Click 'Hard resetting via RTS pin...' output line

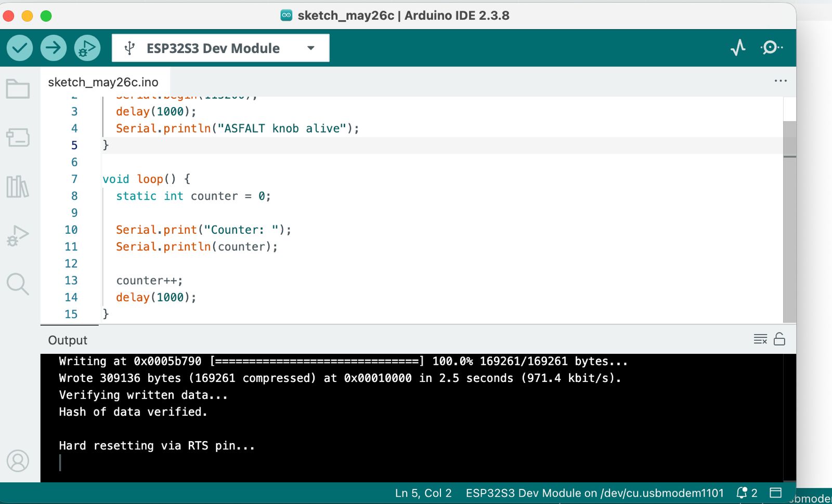click(157, 446)
